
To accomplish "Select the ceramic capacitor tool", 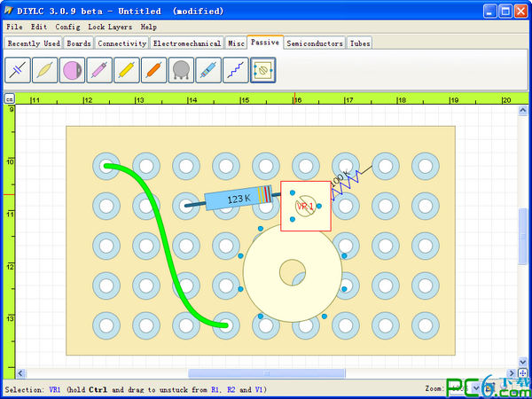I will [18, 70].
